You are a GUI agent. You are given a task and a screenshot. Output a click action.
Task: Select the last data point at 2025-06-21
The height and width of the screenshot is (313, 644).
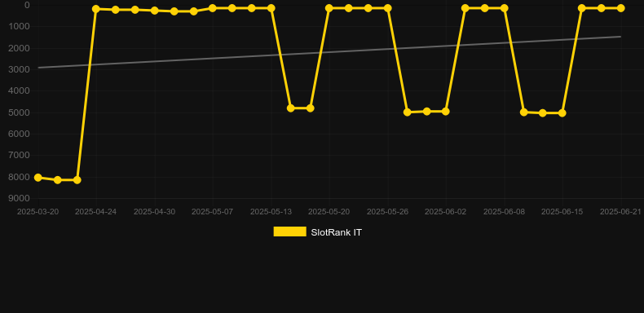click(x=620, y=8)
